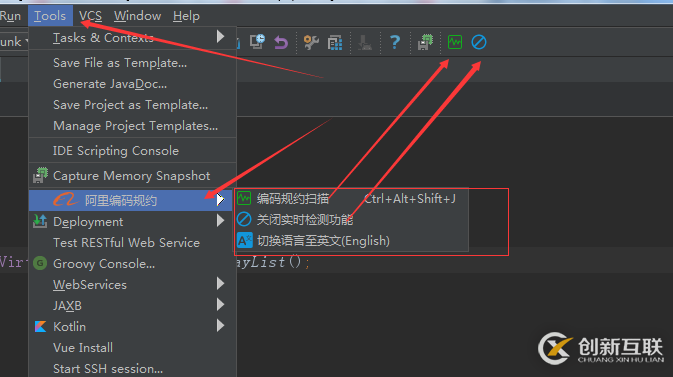
Task: Click the greyed-out Android SDK download toolbar icon
Action: (x=365, y=43)
